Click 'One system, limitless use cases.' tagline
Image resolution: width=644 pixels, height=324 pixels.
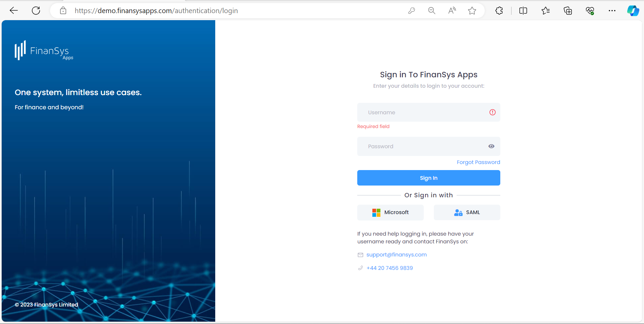(78, 92)
